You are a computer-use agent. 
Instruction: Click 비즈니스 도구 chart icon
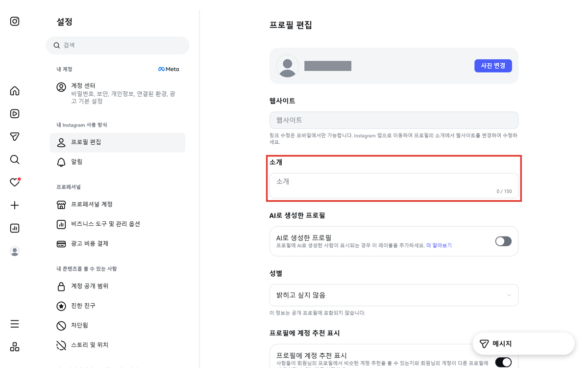pos(61,224)
